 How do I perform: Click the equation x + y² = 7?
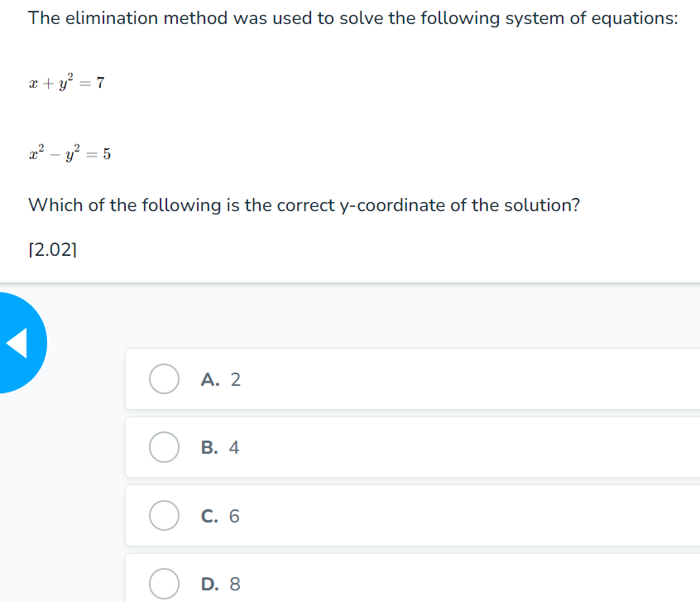[65, 82]
